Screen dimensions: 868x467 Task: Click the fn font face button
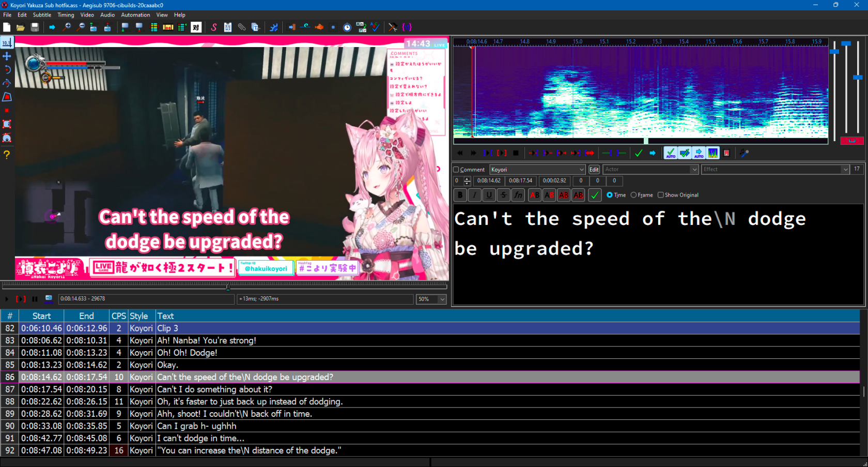click(x=518, y=195)
